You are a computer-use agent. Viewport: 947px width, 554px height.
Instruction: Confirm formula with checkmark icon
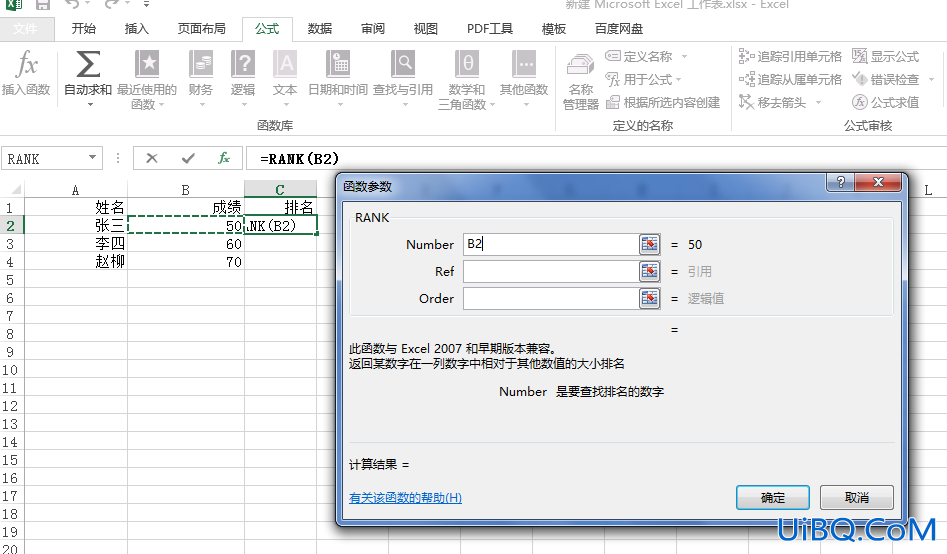[x=188, y=158]
